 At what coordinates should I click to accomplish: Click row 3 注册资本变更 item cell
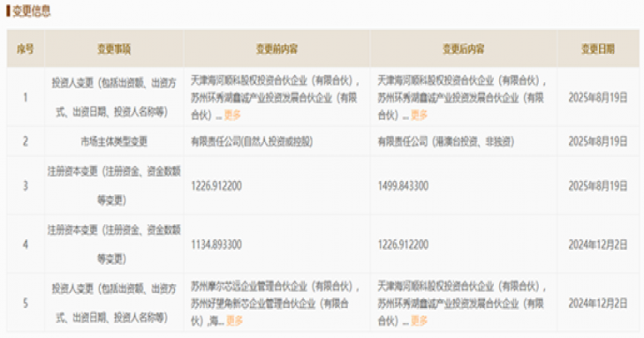114,186
